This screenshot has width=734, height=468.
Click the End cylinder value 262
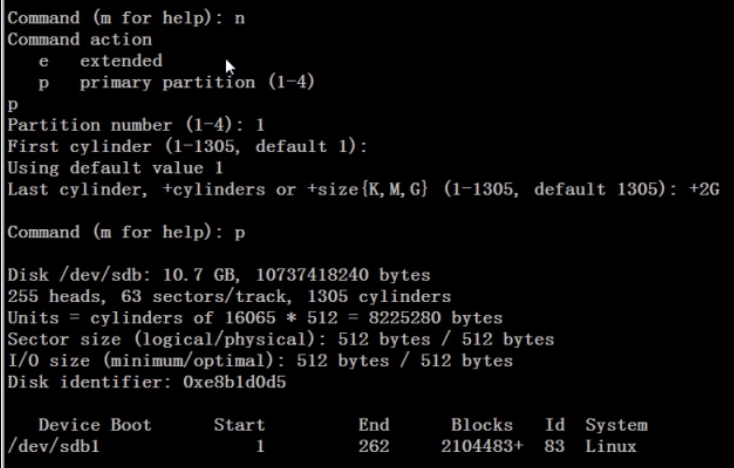pyautogui.click(x=373, y=446)
